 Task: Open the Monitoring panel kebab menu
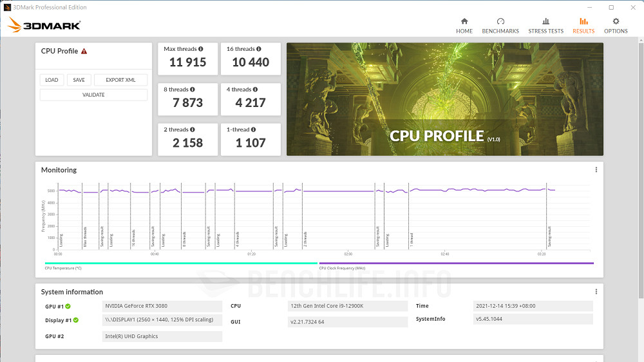tap(596, 169)
